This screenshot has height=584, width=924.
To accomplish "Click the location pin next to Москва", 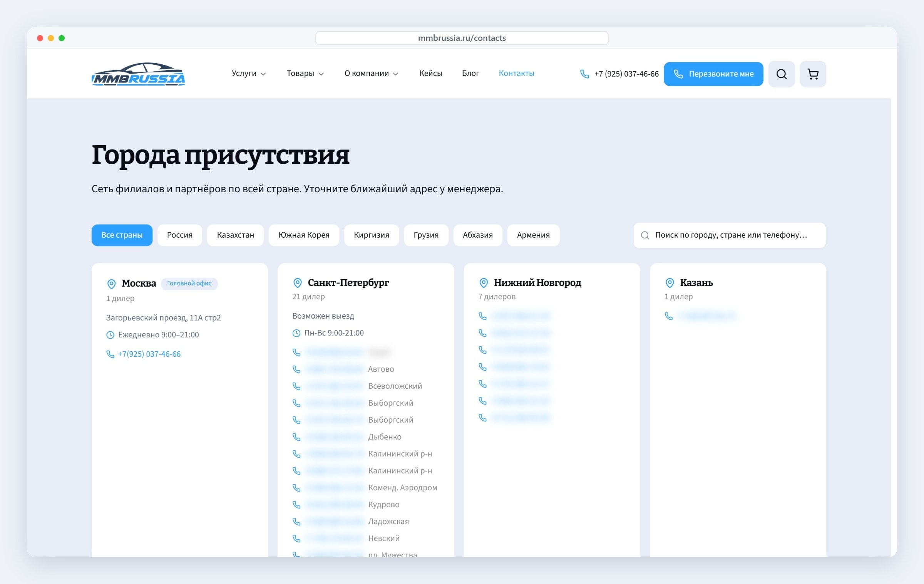I will pos(111,284).
